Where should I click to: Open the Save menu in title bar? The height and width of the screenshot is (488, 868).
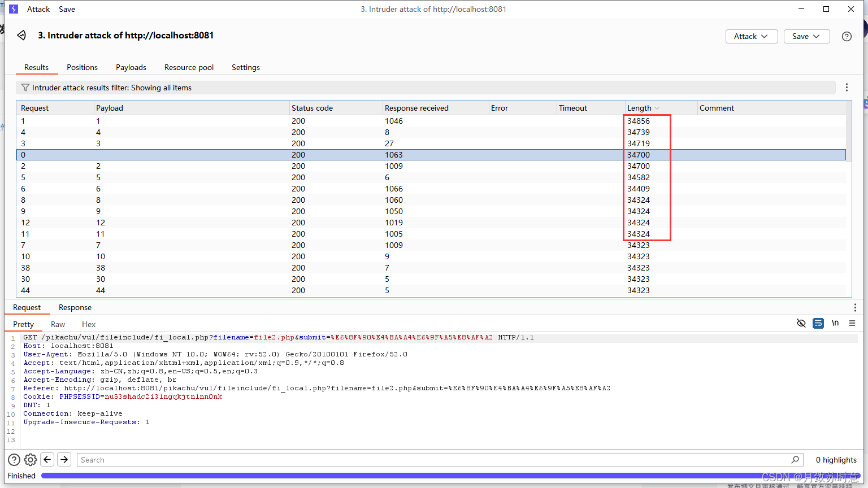[x=67, y=9]
